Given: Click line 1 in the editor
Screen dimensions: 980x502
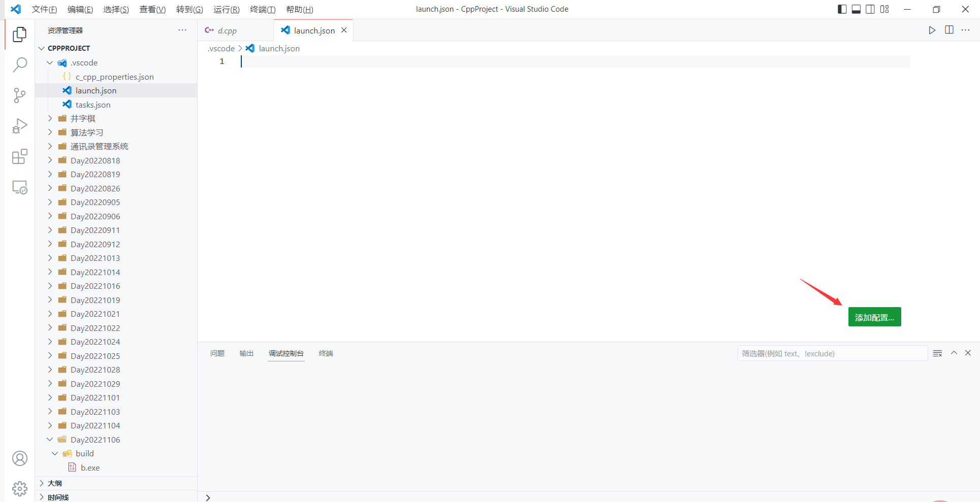Looking at the screenshot, I should (x=575, y=61).
